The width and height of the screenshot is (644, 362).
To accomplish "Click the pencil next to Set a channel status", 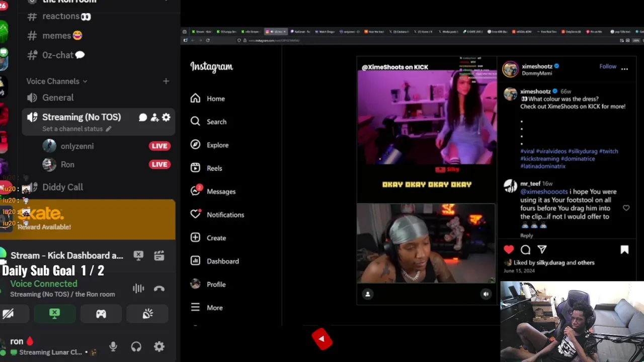I will pyautogui.click(x=108, y=129).
